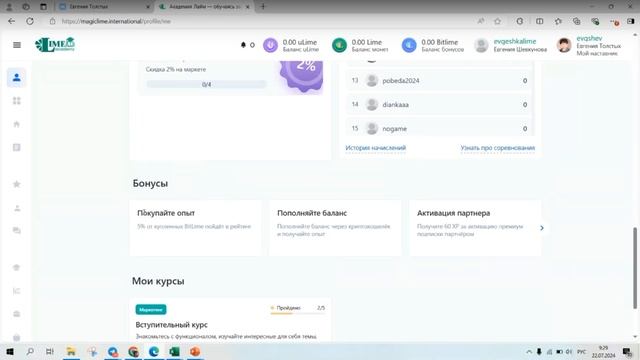Open the Покупайте опыт bonus card
The width and height of the screenshot is (640, 360).
[x=196, y=228]
